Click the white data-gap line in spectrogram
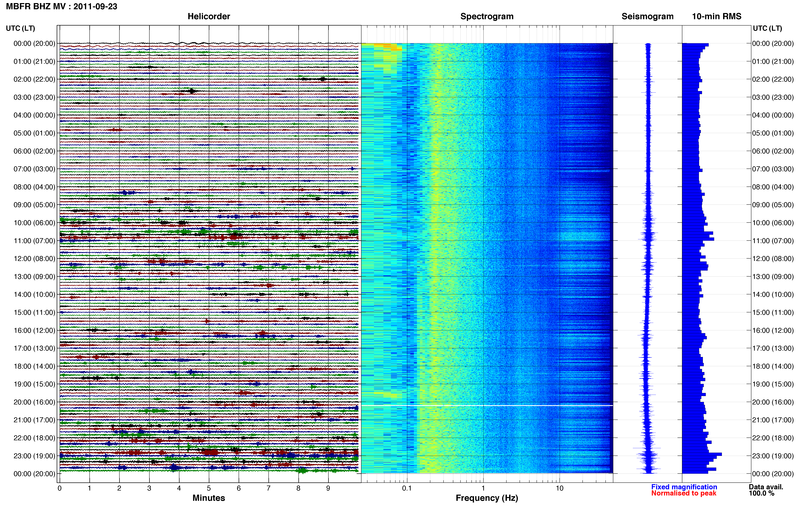 click(487, 405)
